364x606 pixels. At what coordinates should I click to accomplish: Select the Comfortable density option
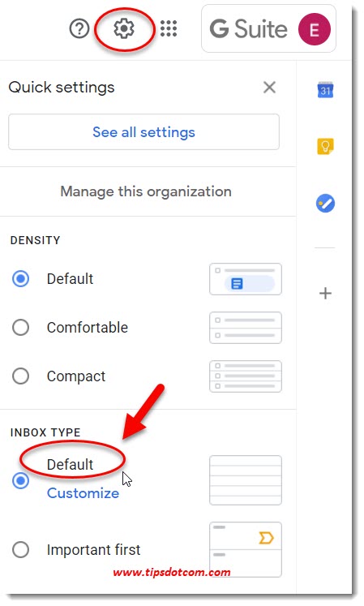[20, 328]
